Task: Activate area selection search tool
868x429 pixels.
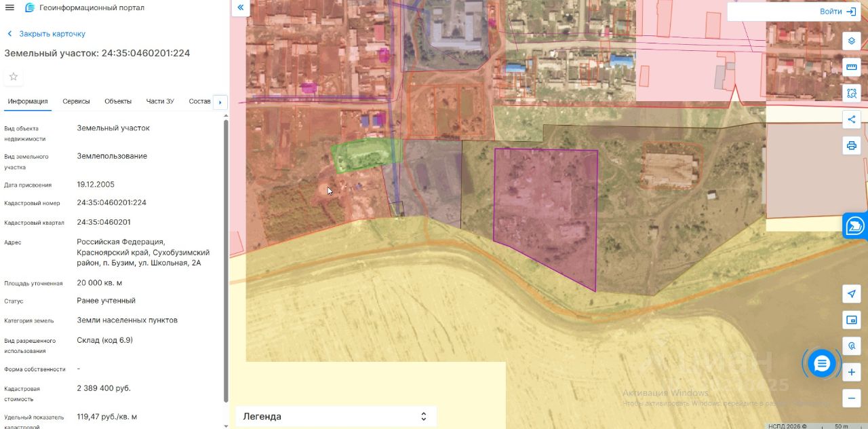Action: click(852, 93)
